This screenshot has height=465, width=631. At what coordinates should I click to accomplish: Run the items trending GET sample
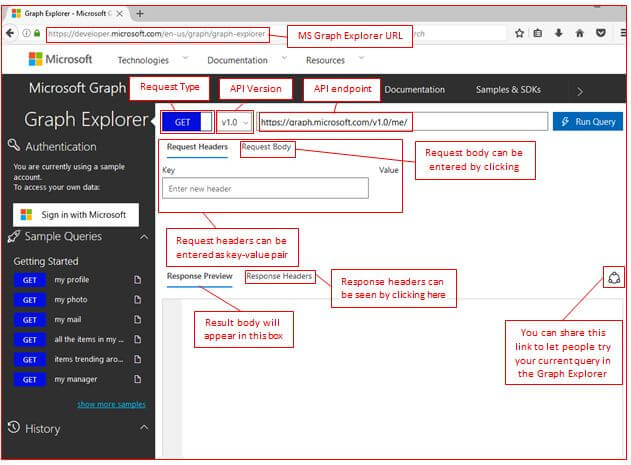coord(30,360)
